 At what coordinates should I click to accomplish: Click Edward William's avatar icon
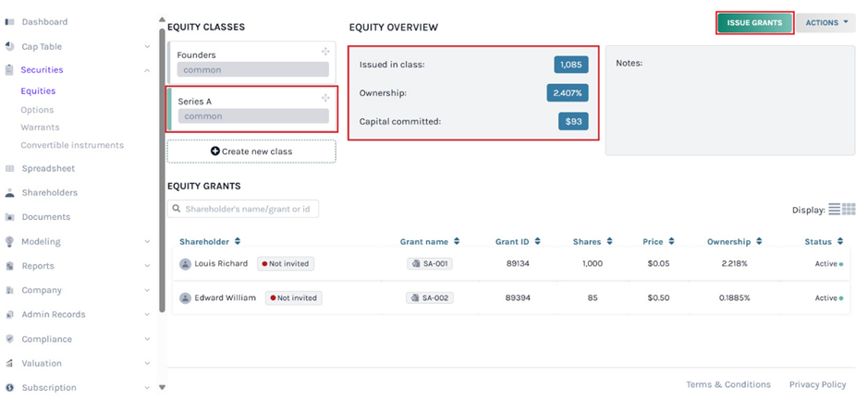tap(185, 298)
